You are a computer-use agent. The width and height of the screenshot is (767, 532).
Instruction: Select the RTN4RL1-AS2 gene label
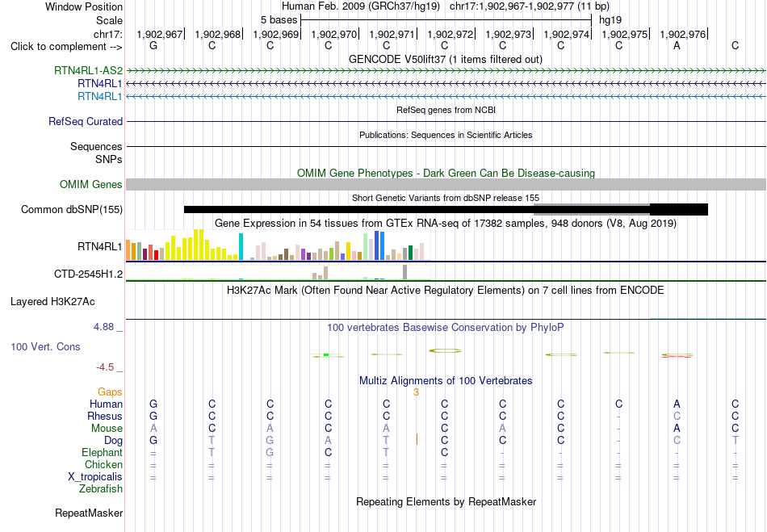point(88,70)
